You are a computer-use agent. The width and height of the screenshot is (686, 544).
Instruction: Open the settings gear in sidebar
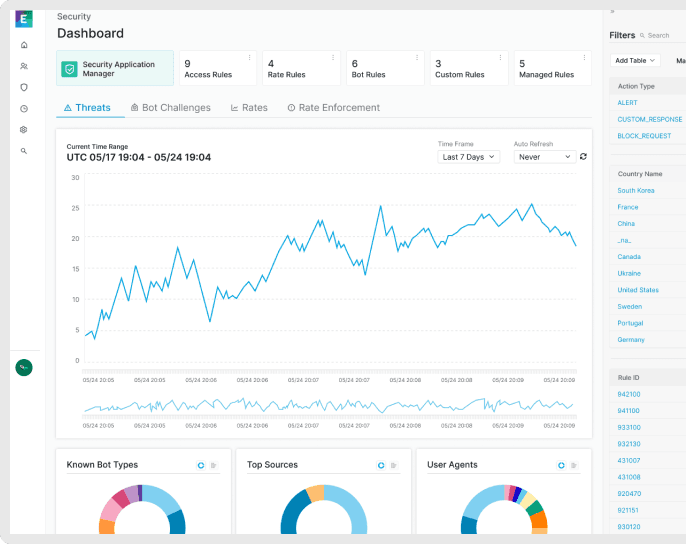24,129
